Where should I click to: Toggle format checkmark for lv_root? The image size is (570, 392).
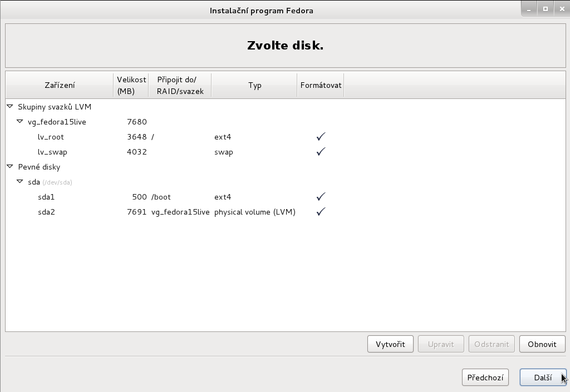pos(321,137)
